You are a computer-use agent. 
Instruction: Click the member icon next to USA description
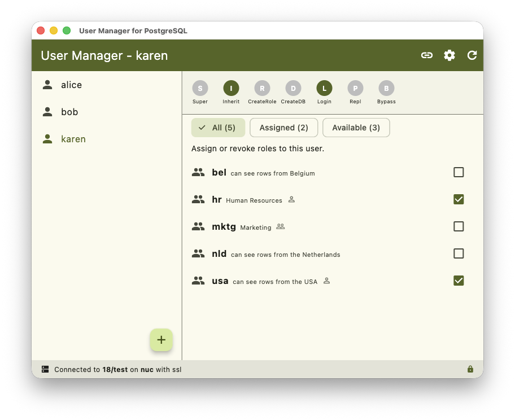(326, 281)
